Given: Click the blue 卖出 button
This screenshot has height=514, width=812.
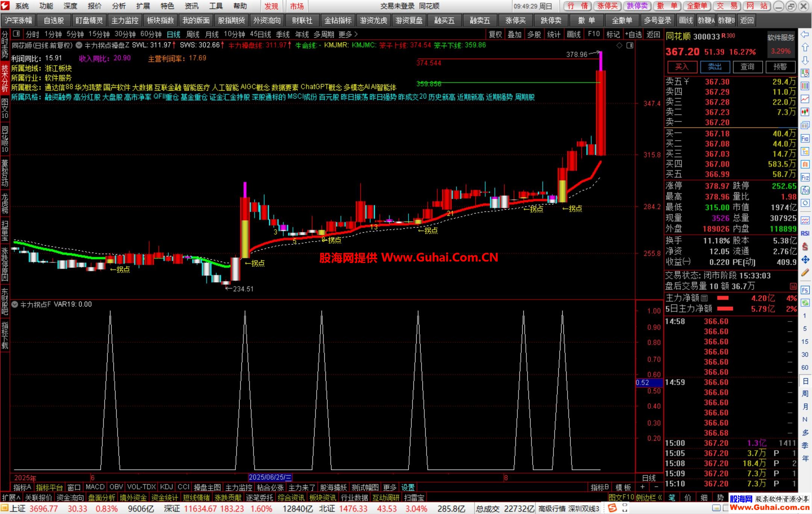Looking at the screenshot, I should [715, 67].
